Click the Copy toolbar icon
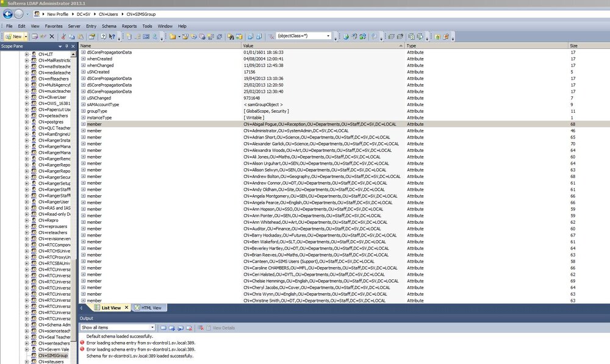 (72, 37)
